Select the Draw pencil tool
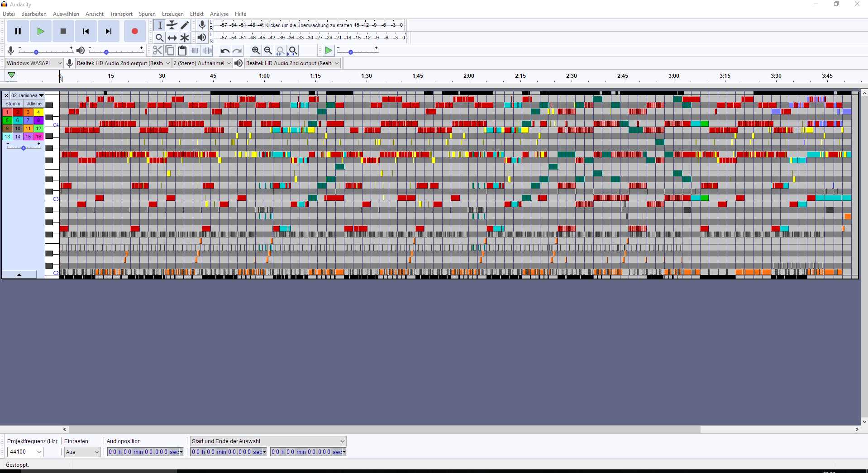The height and width of the screenshot is (473, 868). coord(185,25)
